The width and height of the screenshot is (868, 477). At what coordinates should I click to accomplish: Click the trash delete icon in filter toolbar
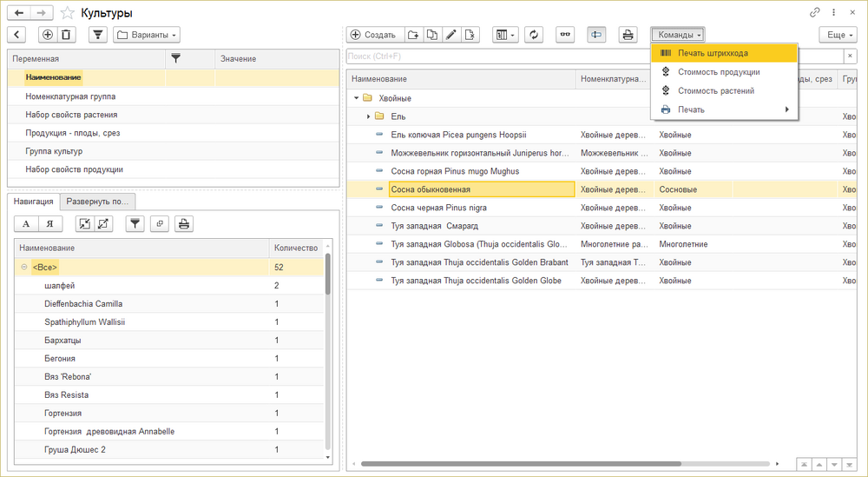point(67,35)
